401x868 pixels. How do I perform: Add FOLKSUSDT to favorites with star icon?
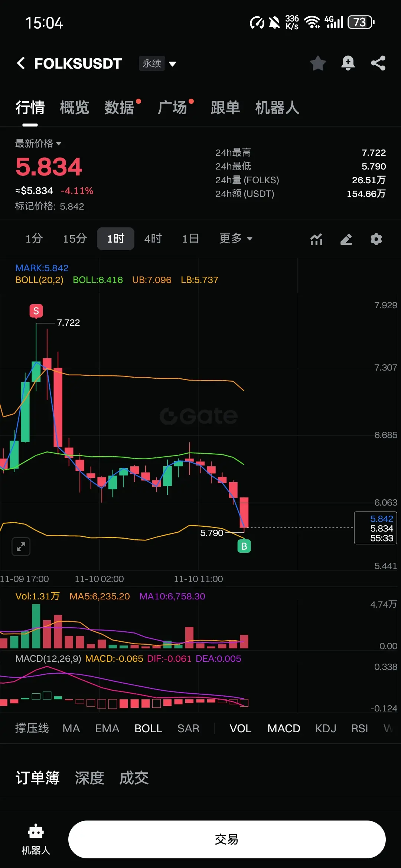(318, 63)
